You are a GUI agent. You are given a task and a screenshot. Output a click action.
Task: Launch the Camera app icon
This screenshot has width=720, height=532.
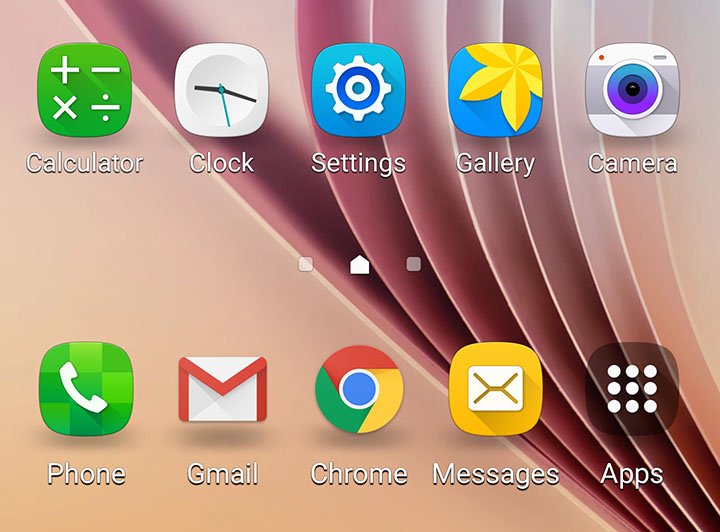tap(632, 90)
